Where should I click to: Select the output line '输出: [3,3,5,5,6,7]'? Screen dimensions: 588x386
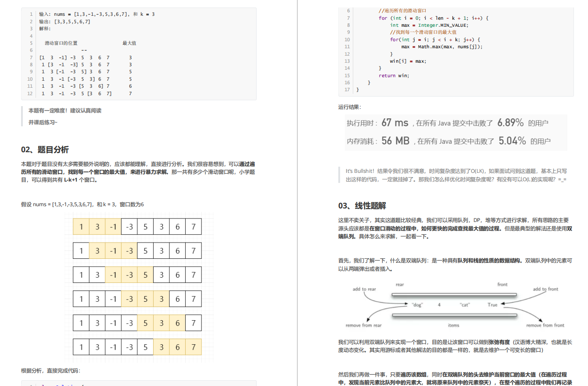(65, 21)
